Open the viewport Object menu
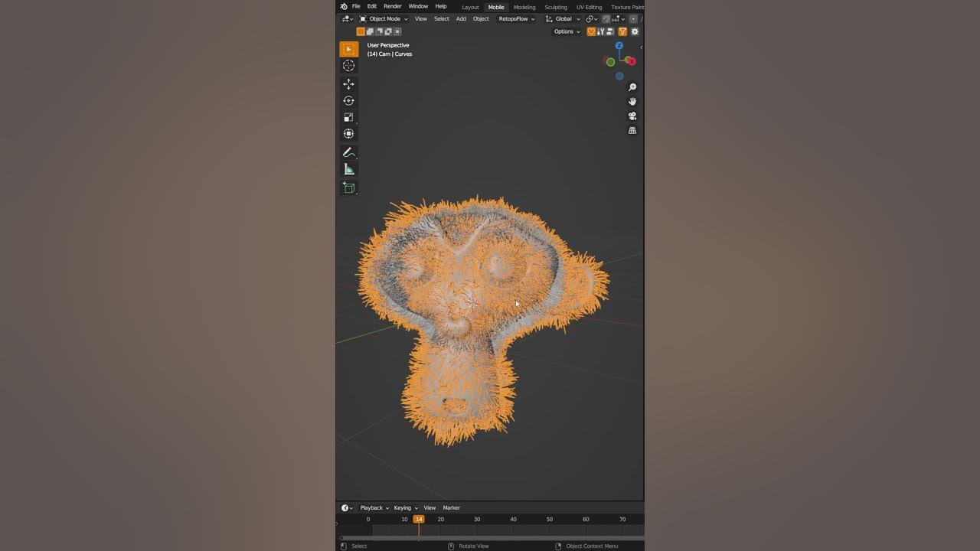Screen dimensions: 980x551 click(481, 19)
